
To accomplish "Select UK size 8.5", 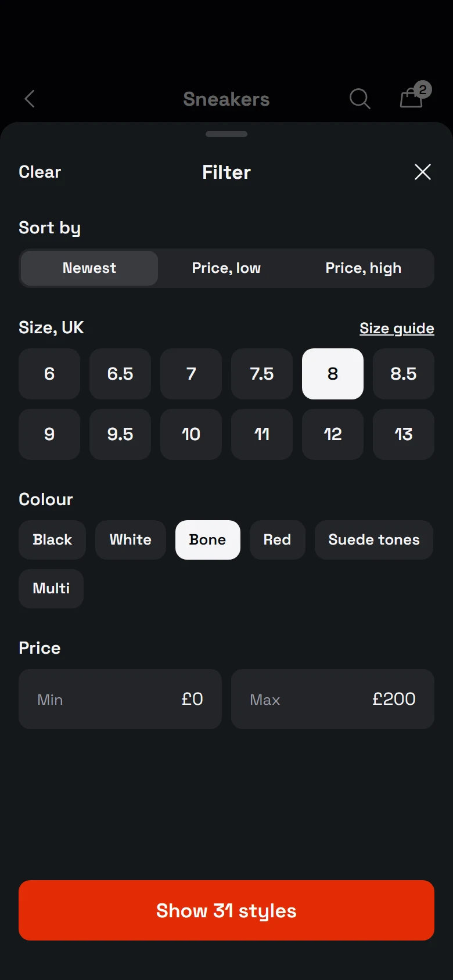I will point(404,374).
